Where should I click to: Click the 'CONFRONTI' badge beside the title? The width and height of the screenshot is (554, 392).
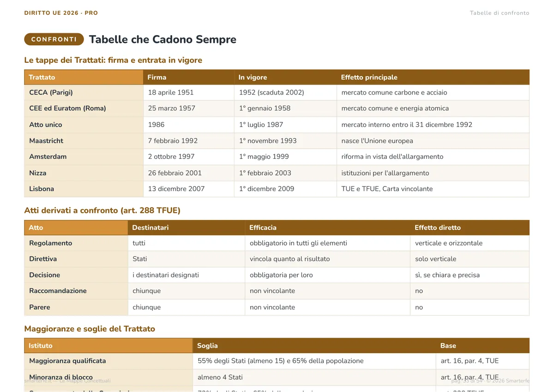tap(54, 39)
